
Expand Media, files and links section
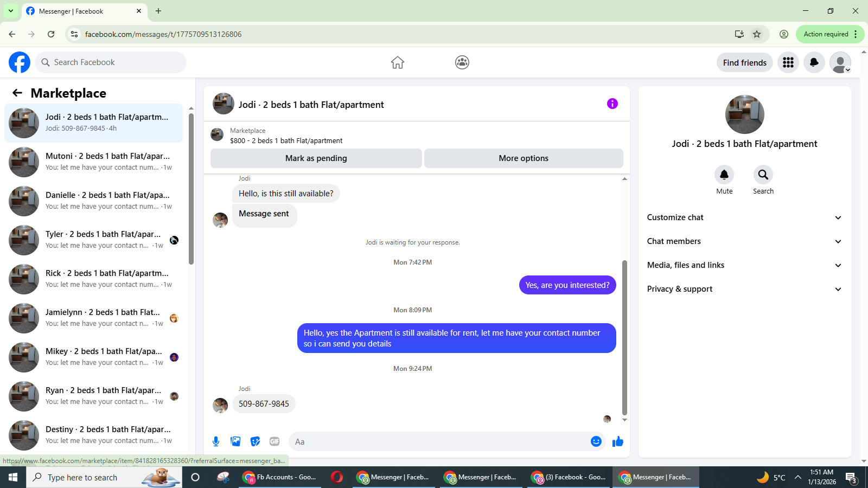click(x=744, y=265)
